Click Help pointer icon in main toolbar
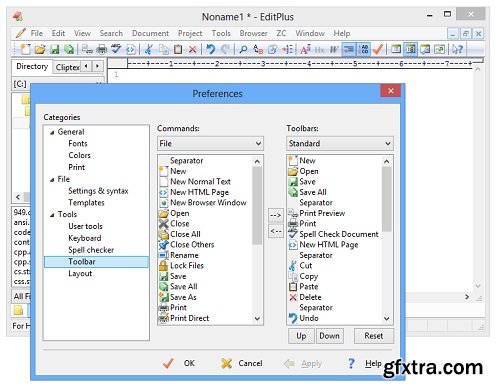The width and height of the screenshot is (500, 391). [457, 49]
